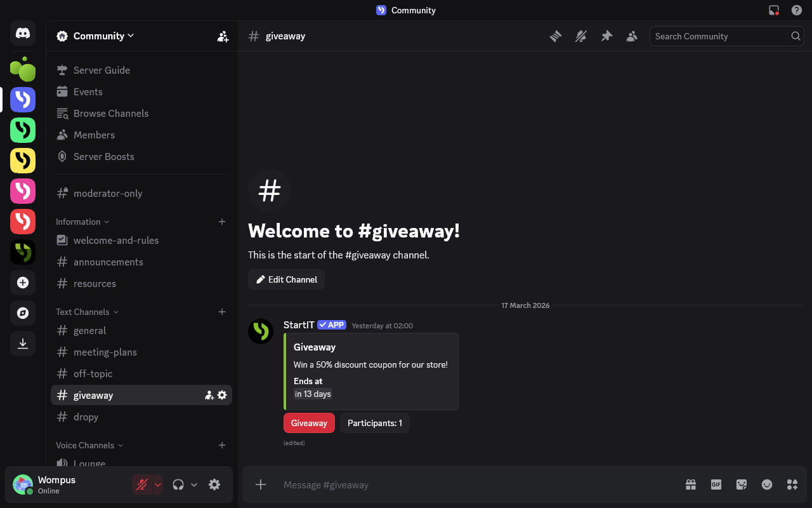This screenshot has width=812, height=508.
Task: Mute the giveaway channel notifications
Action: (x=581, y=36)
